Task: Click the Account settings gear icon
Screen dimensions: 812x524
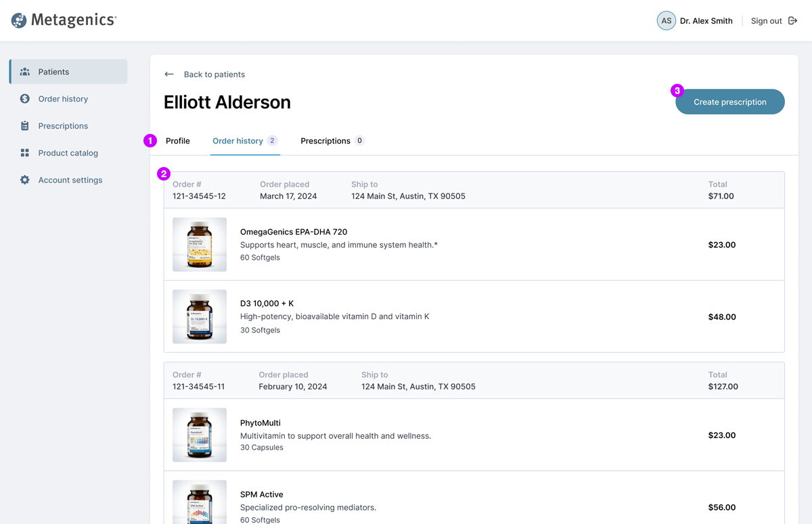Action: (x=25, y=180)
